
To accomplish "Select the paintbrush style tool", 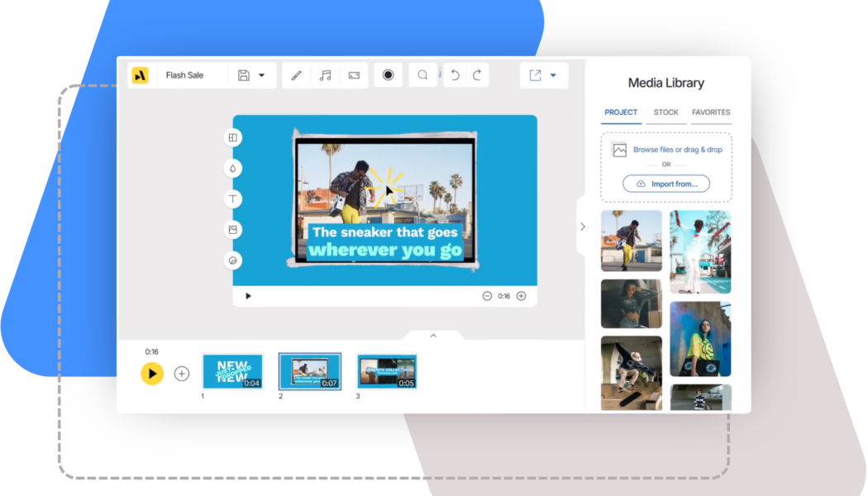I will pos(297,75).
